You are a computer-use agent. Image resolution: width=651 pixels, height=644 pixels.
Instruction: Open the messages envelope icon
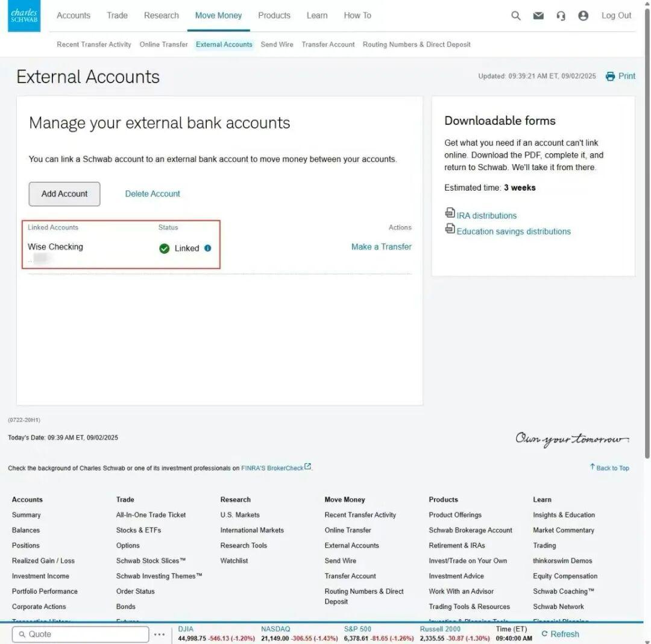coord(538,16)
